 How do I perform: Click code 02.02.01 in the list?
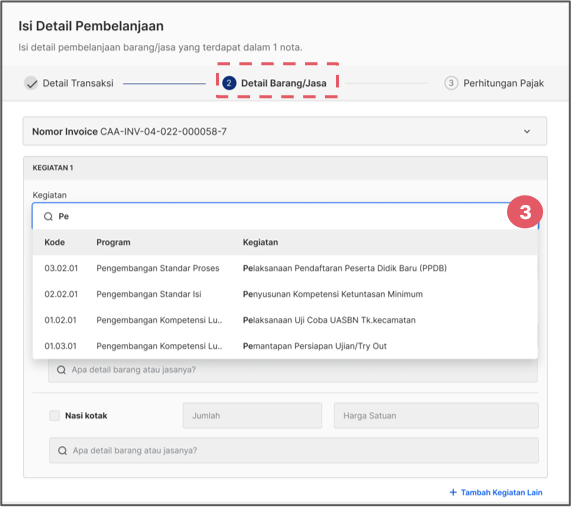pos(61,294)
